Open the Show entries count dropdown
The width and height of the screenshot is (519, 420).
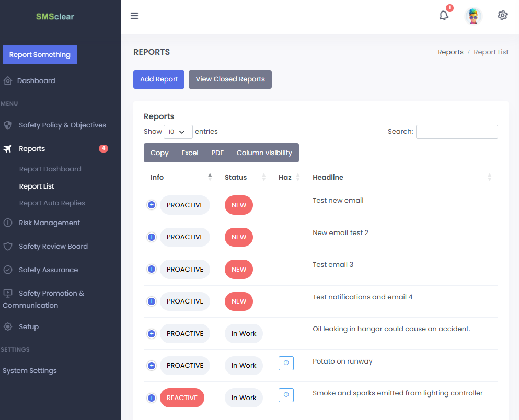point(178,132)
